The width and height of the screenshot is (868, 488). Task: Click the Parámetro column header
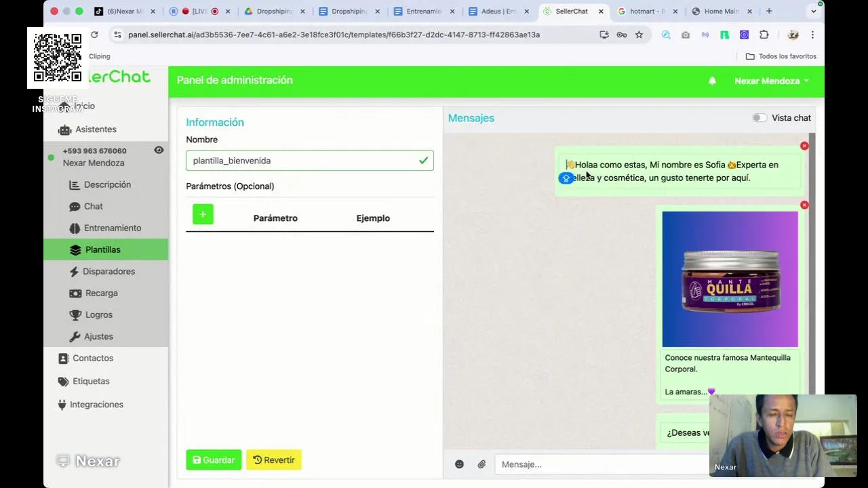275,218
